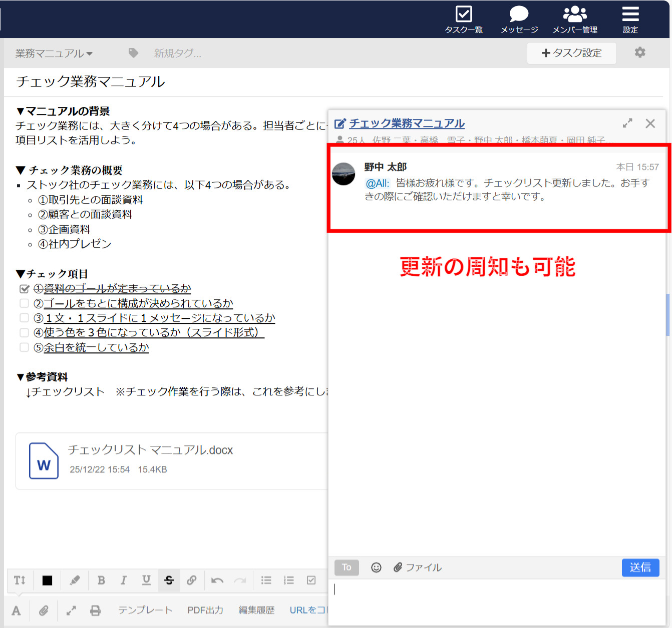The height and width of the screenshot is (628, 672).
Task: Collapse the ▼チェック項目 section
Action: tap(21, 274)
